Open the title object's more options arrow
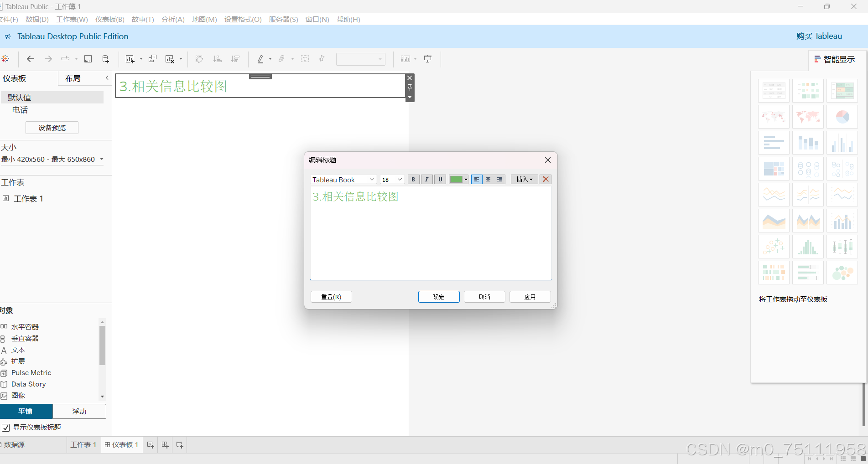 (410, 97)
